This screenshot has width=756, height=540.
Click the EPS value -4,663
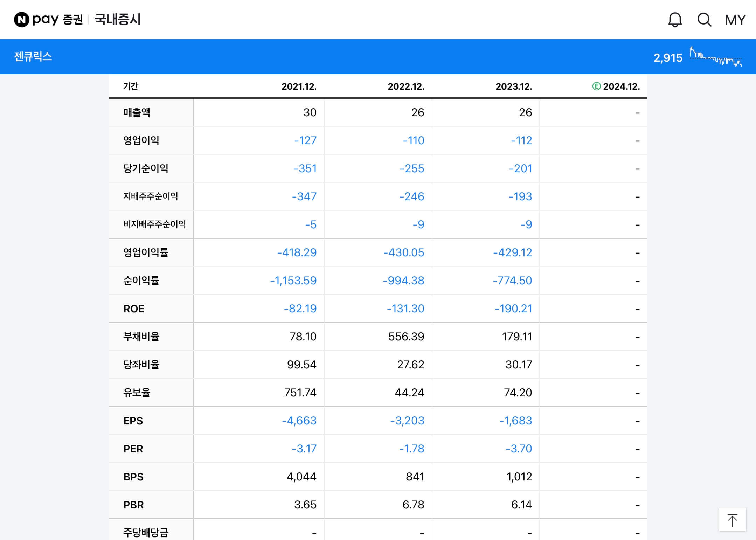coord(299,421)
